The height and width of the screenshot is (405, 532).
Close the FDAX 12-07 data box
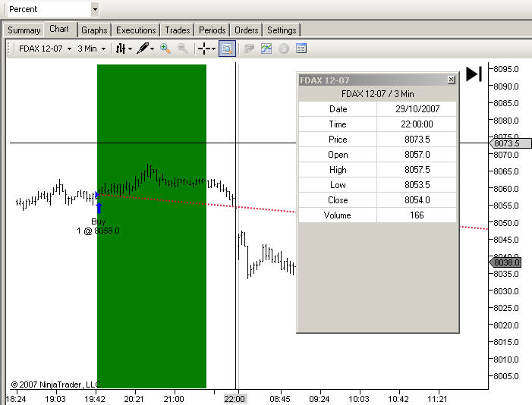[x=451, y=80]
